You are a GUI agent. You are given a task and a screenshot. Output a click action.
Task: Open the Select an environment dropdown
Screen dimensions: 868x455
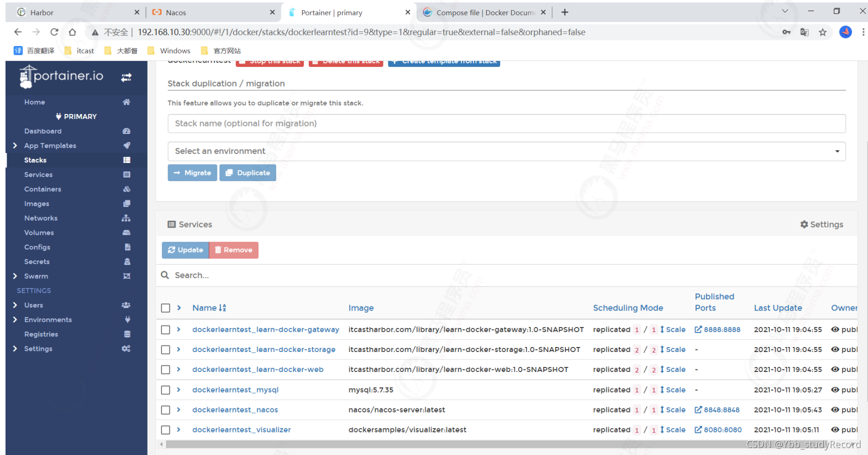pos(506,151)
